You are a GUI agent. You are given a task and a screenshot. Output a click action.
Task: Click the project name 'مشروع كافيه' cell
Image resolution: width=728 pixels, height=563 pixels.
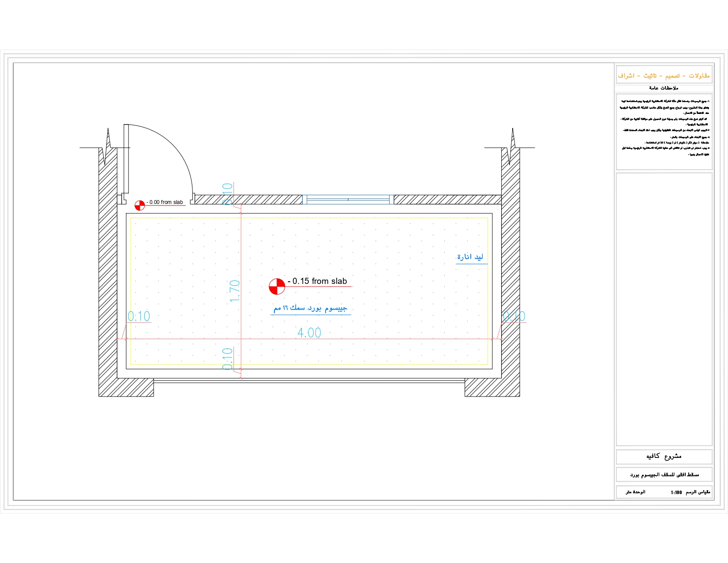[x=664, y=456]
